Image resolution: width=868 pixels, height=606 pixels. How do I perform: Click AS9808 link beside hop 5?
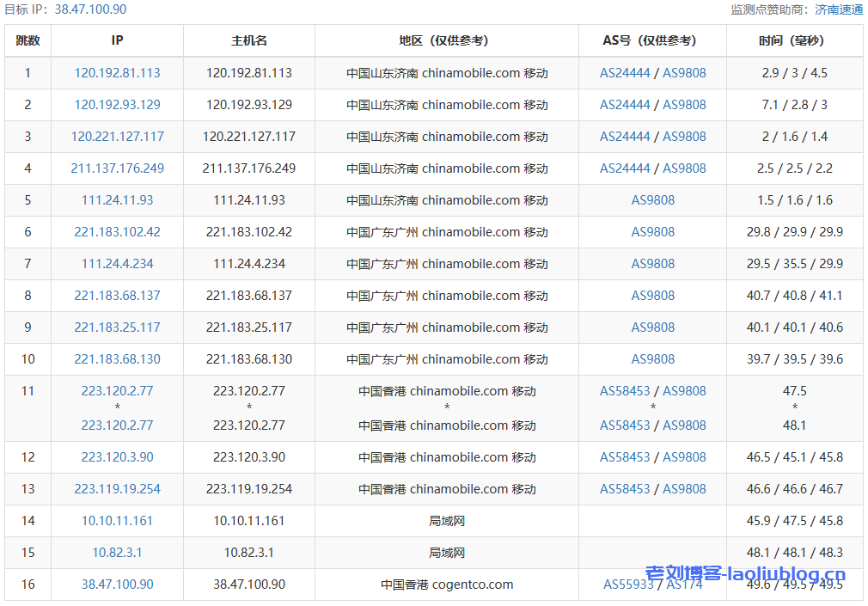coord(652,199)
